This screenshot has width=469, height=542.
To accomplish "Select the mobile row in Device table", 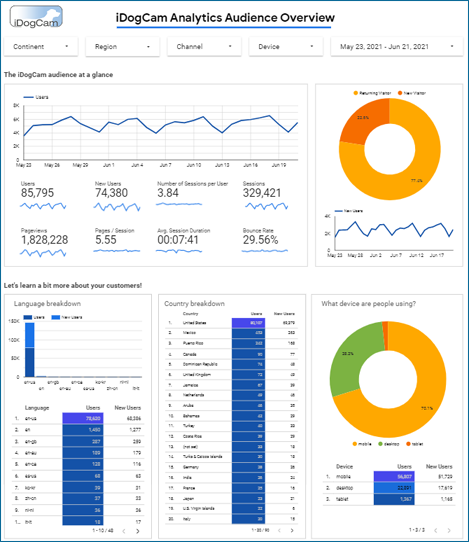I will pos(389,477).
